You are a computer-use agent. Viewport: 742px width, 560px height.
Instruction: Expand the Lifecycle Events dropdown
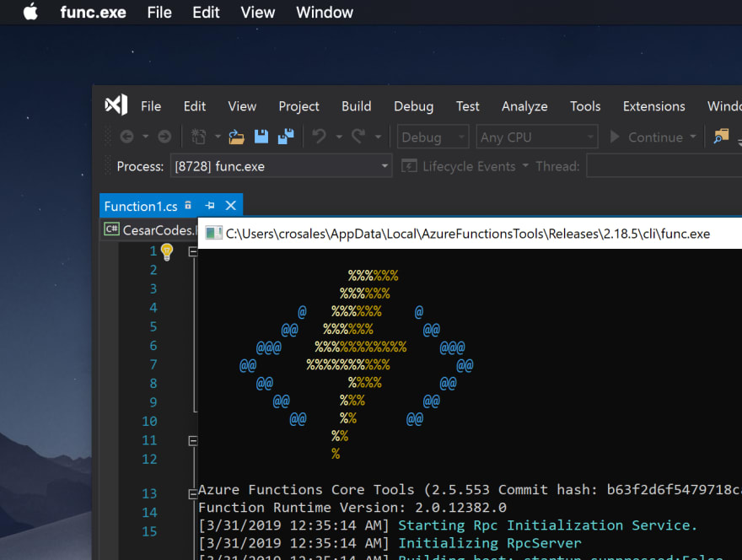point(525,165)
